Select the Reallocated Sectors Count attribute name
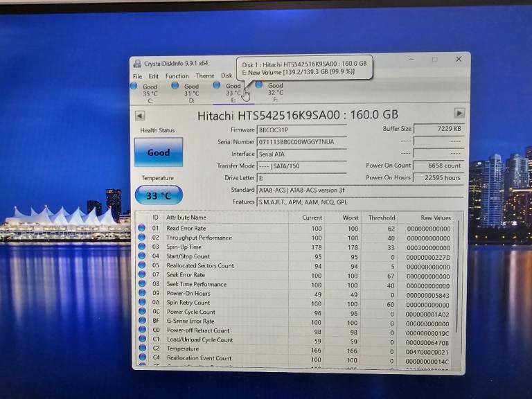532x399 pixels. pyautogui.click(x=200, y=265)
